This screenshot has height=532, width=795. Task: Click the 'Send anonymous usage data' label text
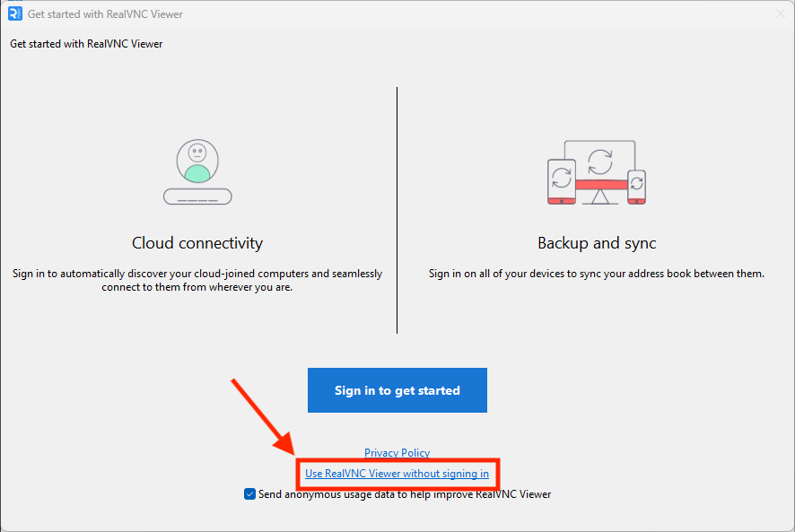click(404, 494)
